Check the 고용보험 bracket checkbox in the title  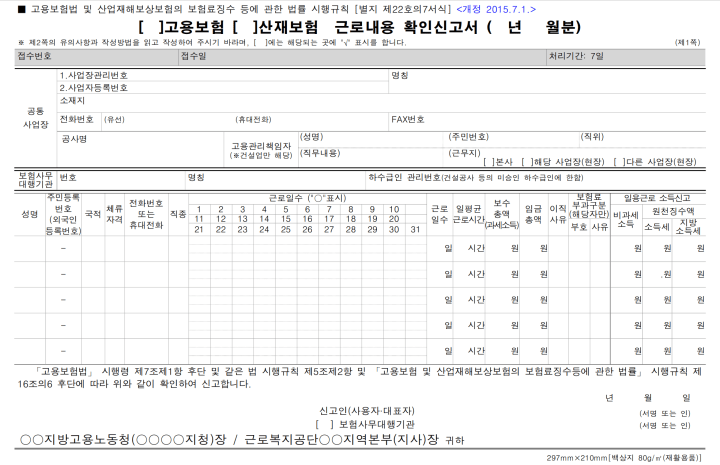151,28
